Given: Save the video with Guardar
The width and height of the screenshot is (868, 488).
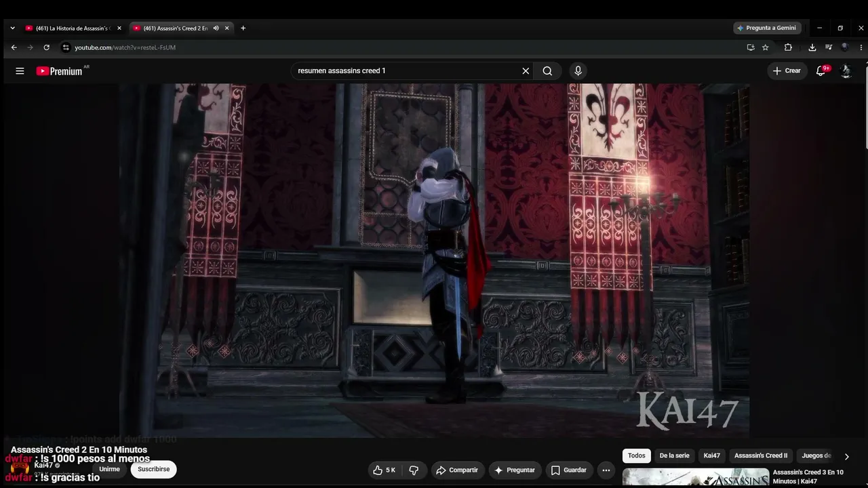Looking at the screenshot, I should pyautogui.click(x=568, y=470).
